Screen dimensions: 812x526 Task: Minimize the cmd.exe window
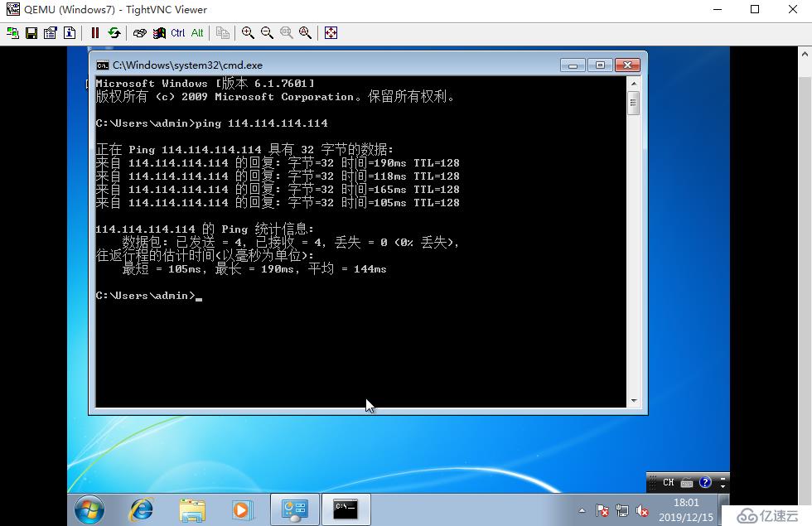point(573,65)
